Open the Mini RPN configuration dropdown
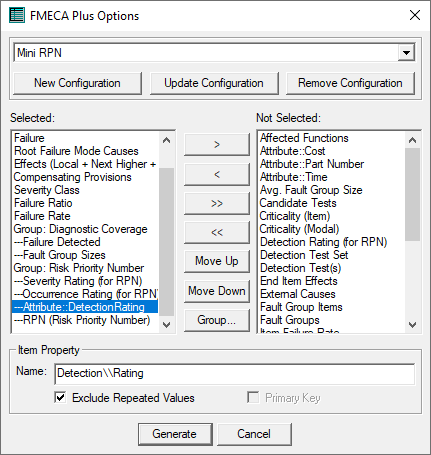This screenshot has width=431, height=455. point(406,53)
